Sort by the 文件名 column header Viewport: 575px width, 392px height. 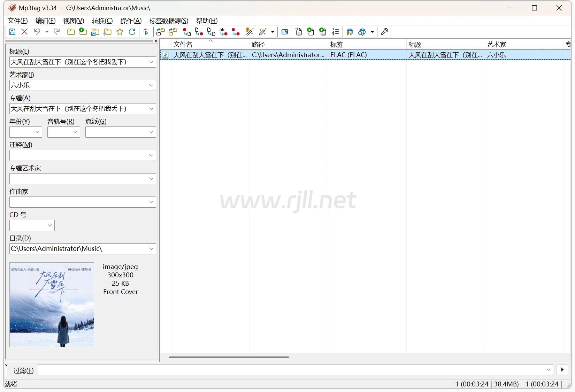pyautogui.click(x=183, y=45)
